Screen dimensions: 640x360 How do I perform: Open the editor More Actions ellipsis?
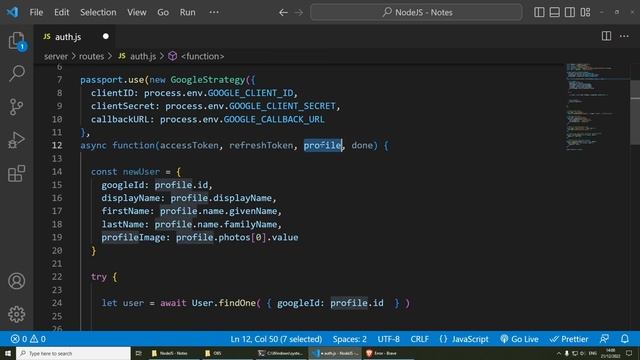tap(624, 36)
